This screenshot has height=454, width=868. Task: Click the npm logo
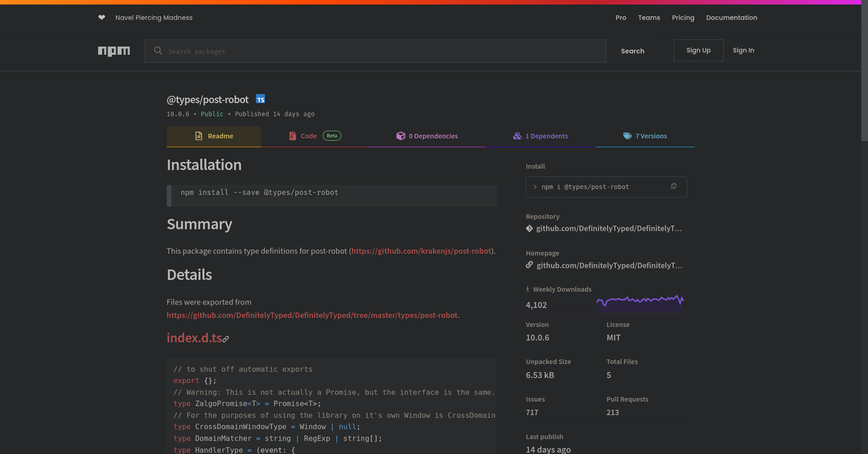(x=114, y=51)
